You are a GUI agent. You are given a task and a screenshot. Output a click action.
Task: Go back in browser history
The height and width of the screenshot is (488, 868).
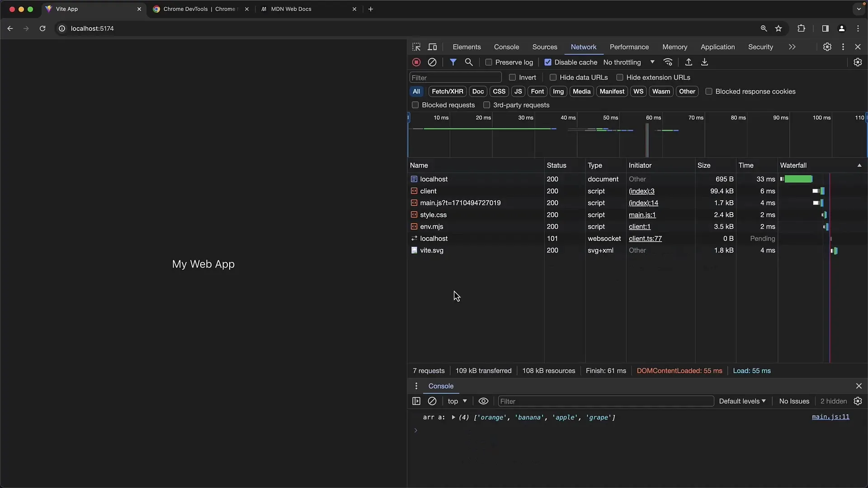(10, 28)
